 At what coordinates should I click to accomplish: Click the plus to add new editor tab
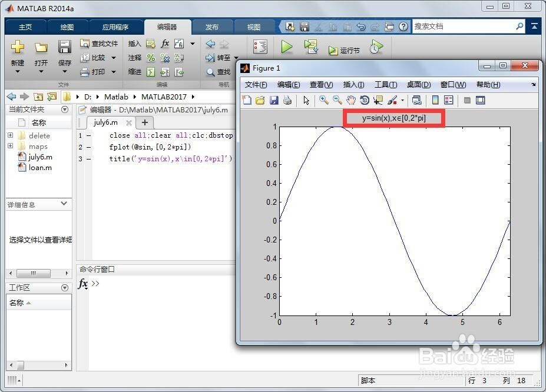pos(145,122)
